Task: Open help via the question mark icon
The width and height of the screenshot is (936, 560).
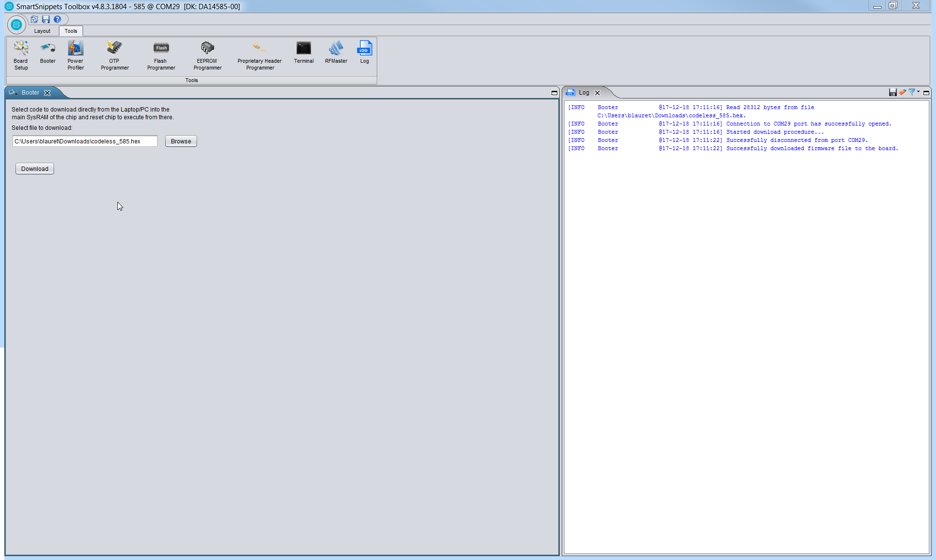Action: pos(57,19)
